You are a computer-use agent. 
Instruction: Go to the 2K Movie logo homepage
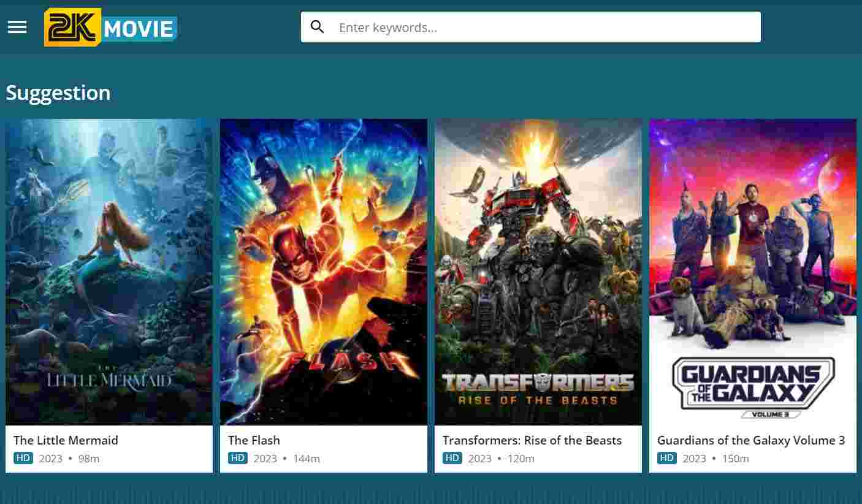tap(110, 27)
